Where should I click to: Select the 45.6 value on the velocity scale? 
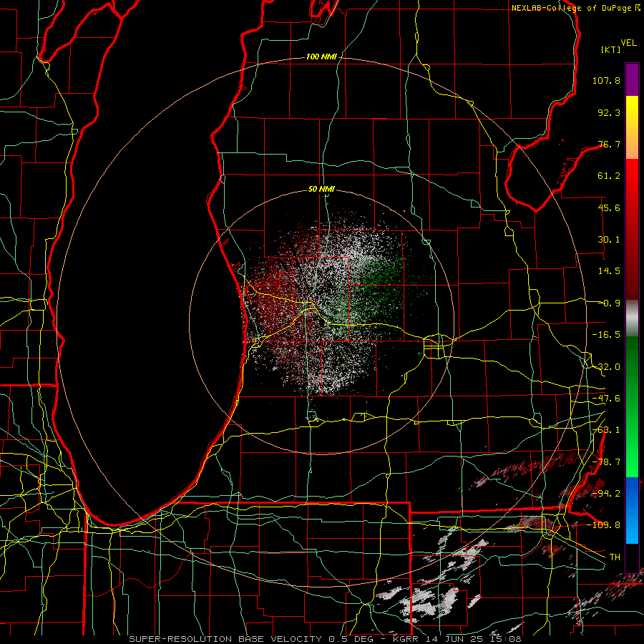pos(609,208)
